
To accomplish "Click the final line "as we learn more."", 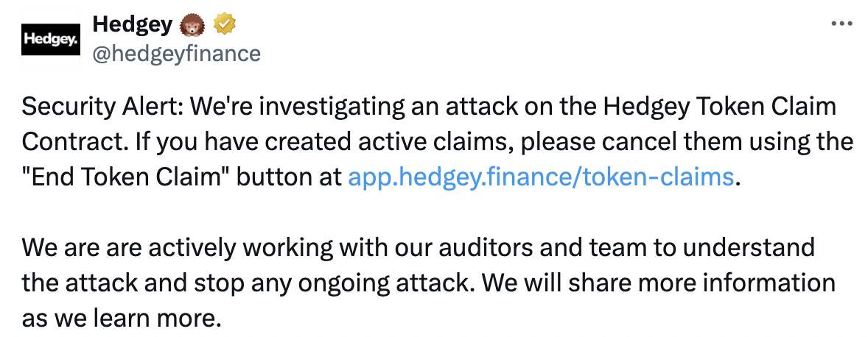I will (x=121, y=318).
